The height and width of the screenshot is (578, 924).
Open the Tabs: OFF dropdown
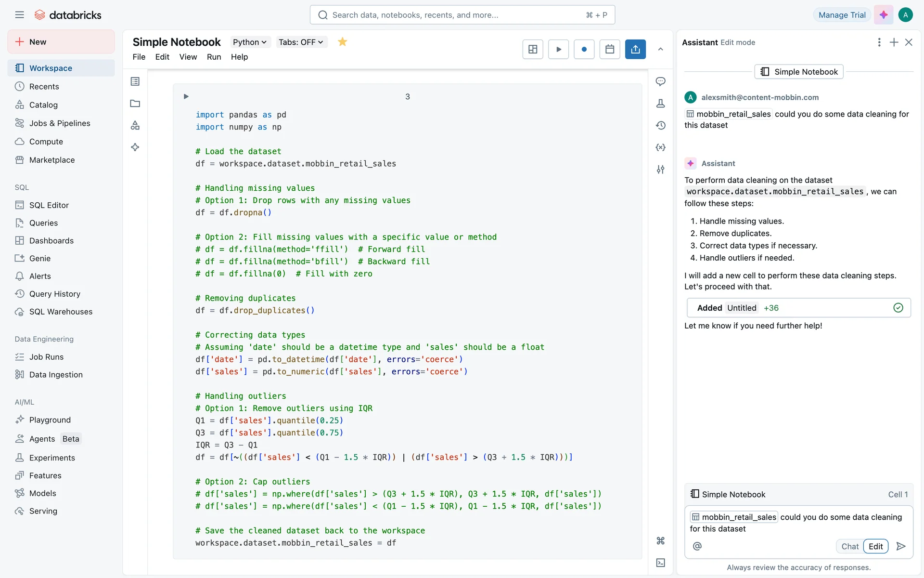pos(301,42)
